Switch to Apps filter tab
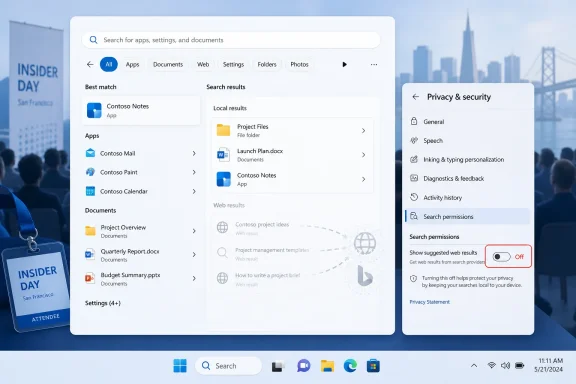 tap(132, 64)
